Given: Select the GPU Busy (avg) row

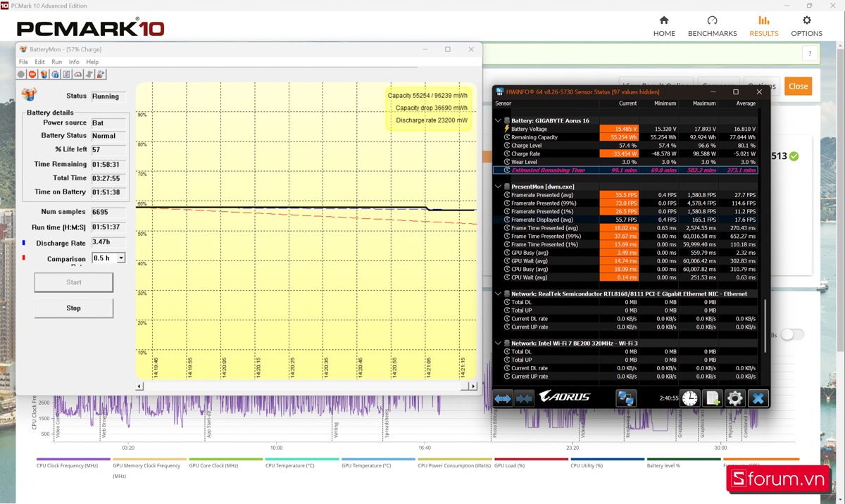Looking at the screenshot, I should (x=626, y=253).
